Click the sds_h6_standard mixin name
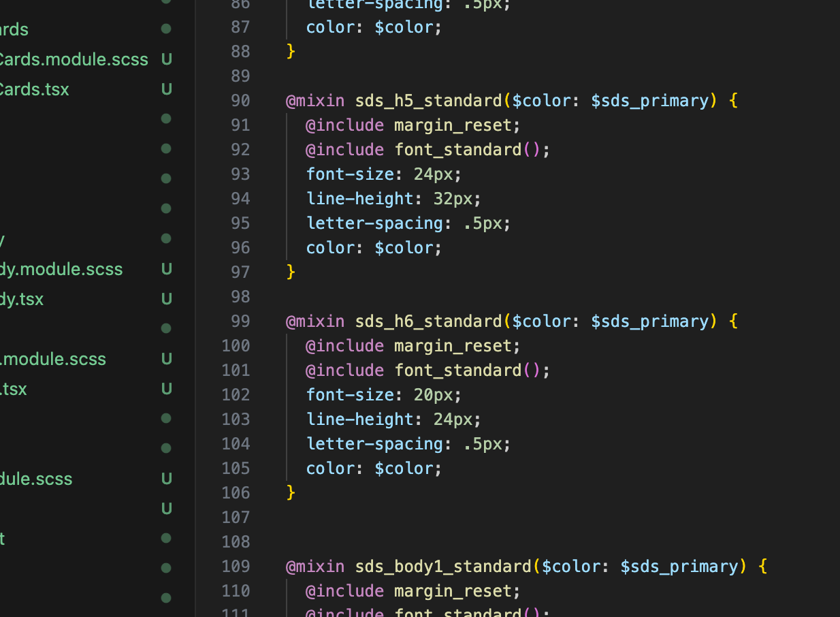The height and width of the screenshot is (617, 840). pos(428,321)
